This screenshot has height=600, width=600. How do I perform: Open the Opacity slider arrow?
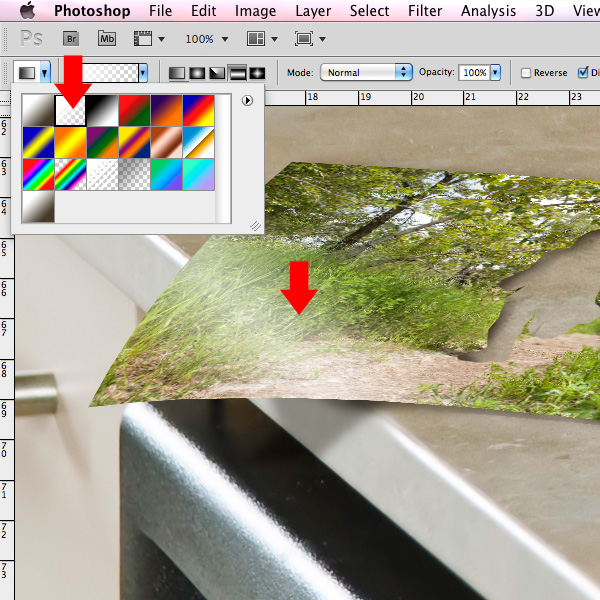coord(495,73)
